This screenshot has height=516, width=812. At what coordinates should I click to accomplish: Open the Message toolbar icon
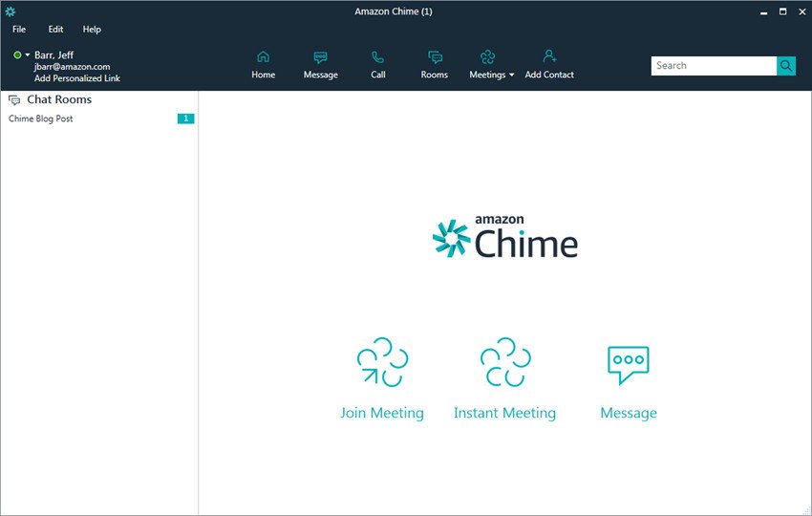pyautogui.click(x=321, y=57)
